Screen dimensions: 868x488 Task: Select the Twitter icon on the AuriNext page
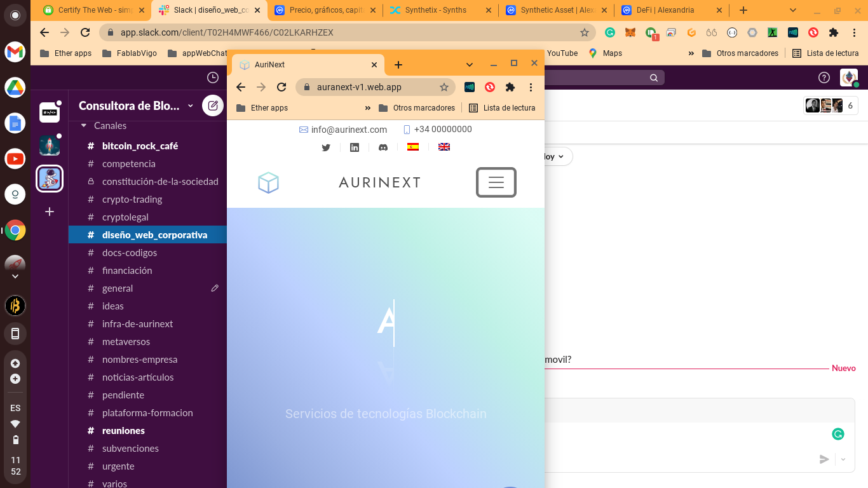326,147
